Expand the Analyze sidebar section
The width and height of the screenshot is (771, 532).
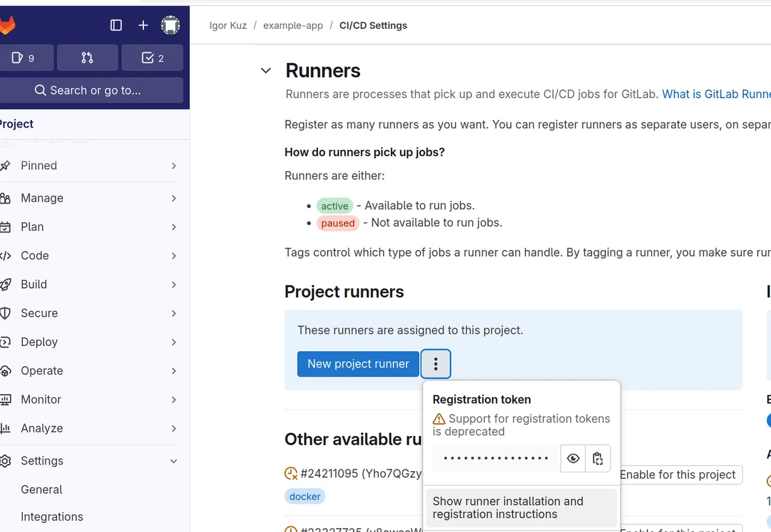pyautogui.click(x=89, y=428)
